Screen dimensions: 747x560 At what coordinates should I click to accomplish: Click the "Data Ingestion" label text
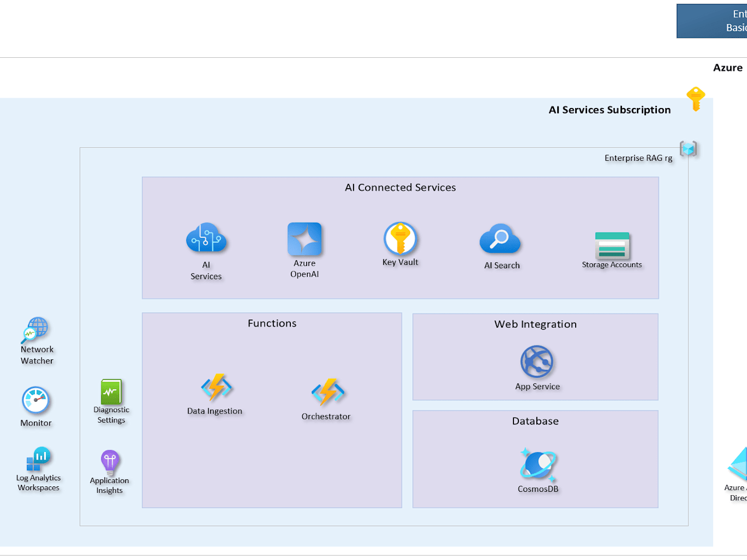215,411
